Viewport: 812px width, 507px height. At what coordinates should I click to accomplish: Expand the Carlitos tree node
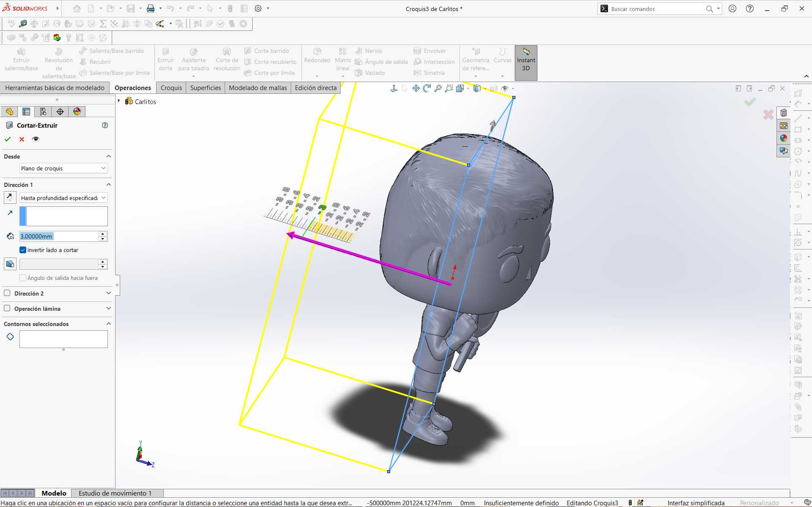tap(119, 101)
